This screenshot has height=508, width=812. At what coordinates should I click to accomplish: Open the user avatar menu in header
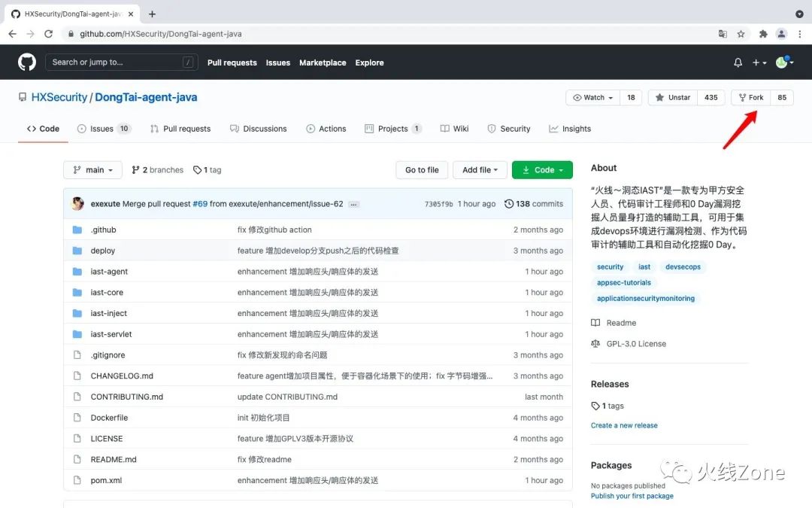click(x=784, y=62)
